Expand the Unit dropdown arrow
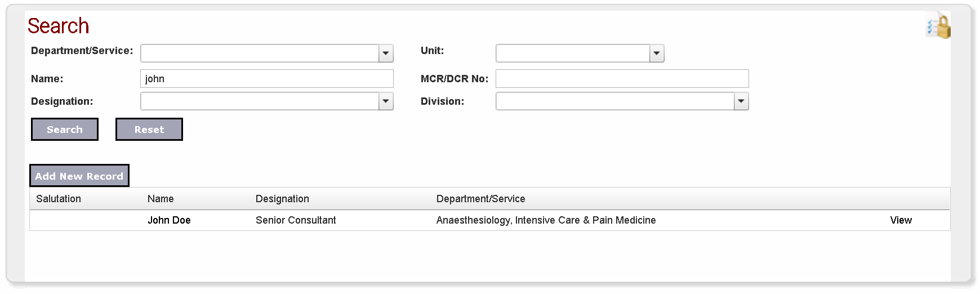980x294 pixels. point(657,54)
